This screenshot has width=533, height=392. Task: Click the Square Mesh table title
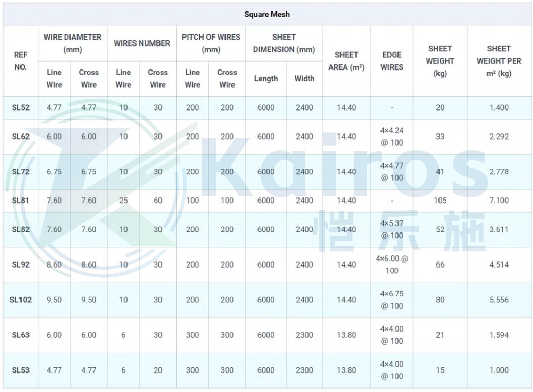(x=267, y=14)
